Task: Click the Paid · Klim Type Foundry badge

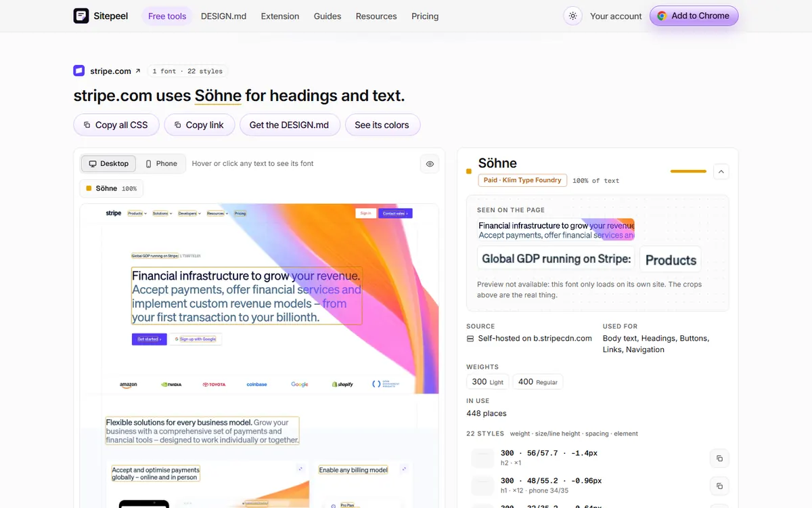Action: (522, 180)
